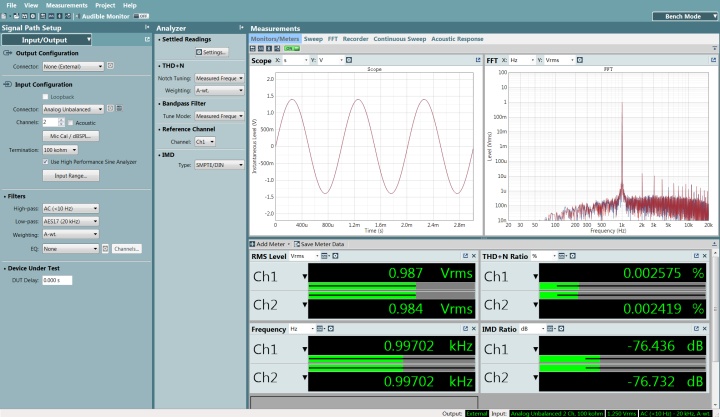Pop out the Scope graph panel
Image resolution: width=720 pixels, height=417 pixels.
coord(477,60)
